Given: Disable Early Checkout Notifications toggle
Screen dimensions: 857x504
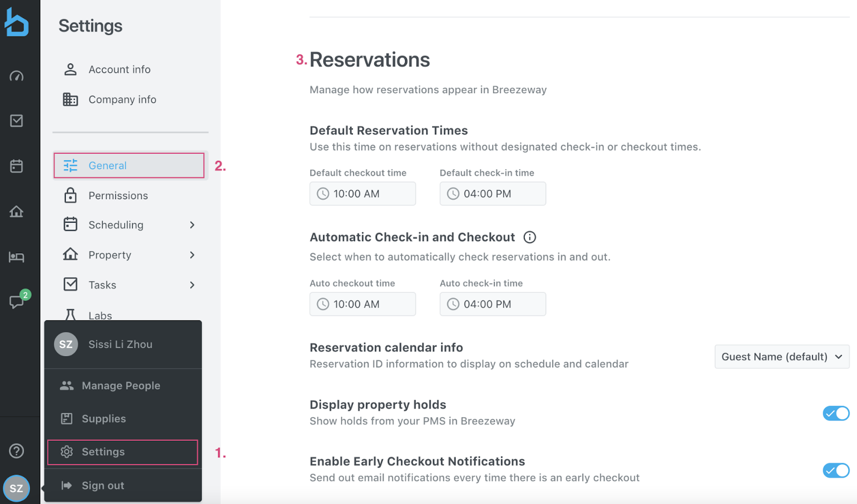Looking at the screenshot, I should [x=836, y=470].
